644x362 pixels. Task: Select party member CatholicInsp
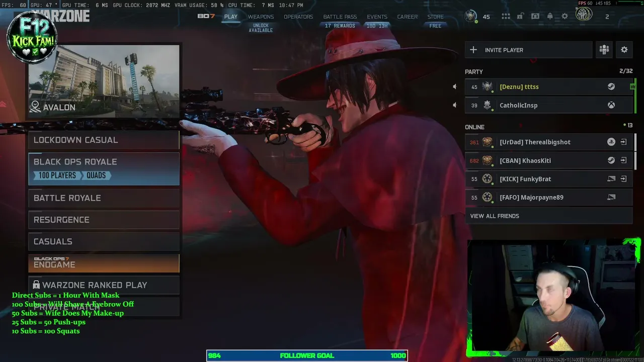549,105
